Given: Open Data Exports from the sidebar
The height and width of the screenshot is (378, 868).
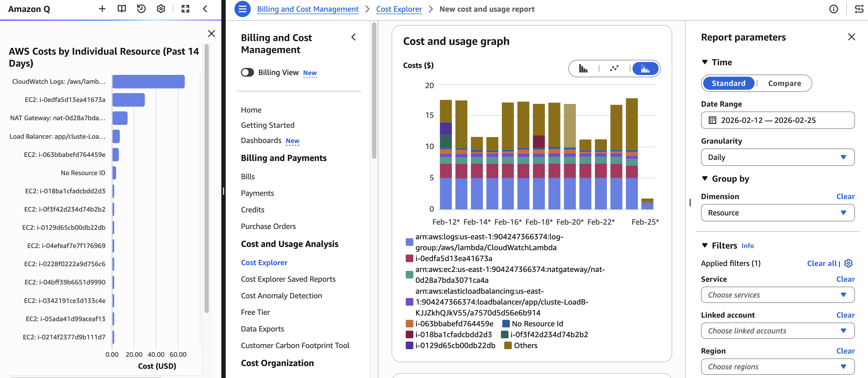Looking at the screenshot, I should pyautogui.click(x=263, y=329).
